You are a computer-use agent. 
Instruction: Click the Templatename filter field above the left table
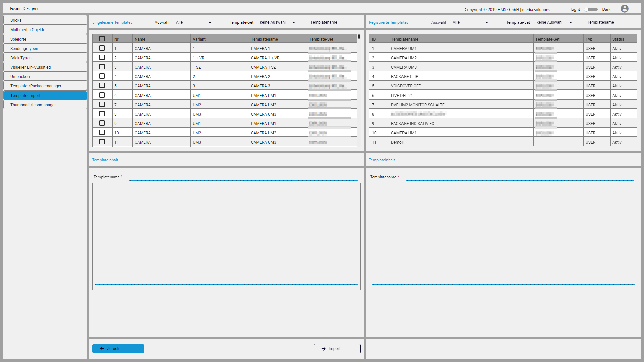tap(335, 22)
